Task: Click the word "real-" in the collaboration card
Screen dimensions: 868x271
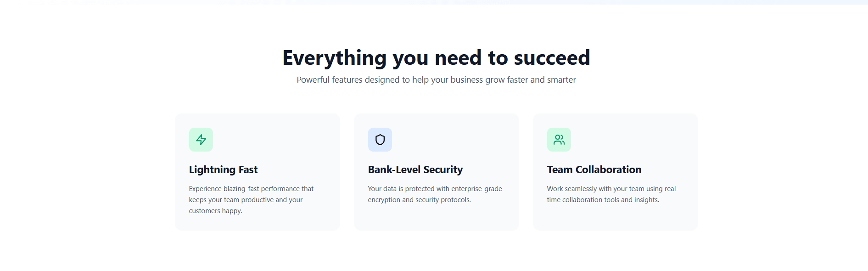Action: click(x=671, y=189)
